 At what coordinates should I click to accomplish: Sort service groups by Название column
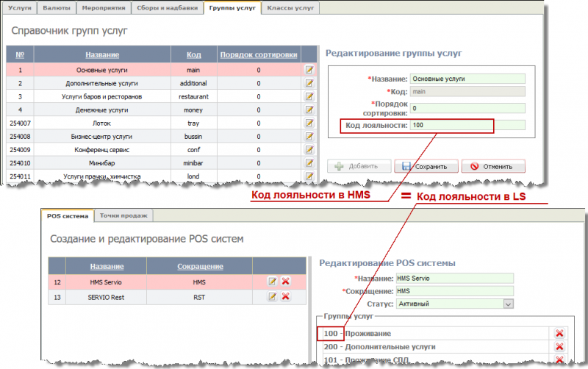coord(102,54)
